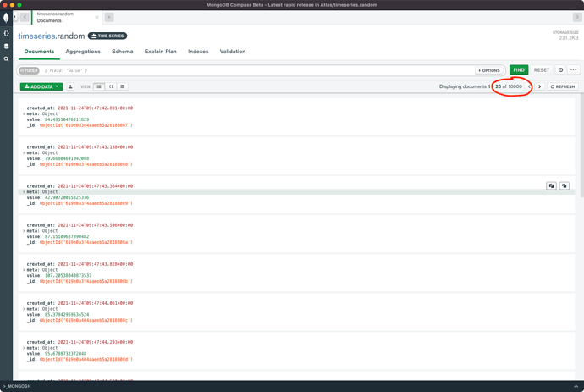This screenshot has height=392, width=584.
Task: Open the ADD DATA dropdown
Action: pyautogui.click(x=41, y=86)
